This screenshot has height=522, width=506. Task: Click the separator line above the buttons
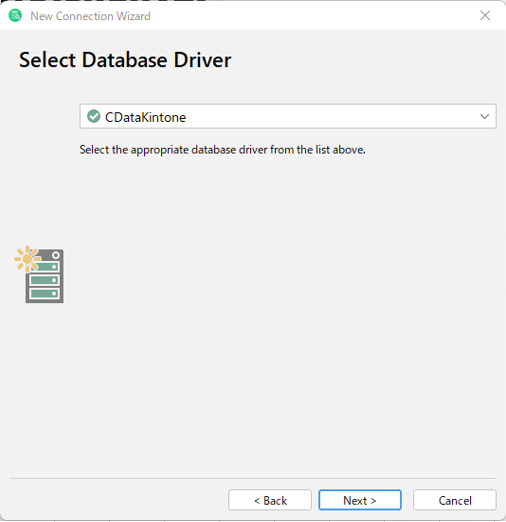click(253, 478)
